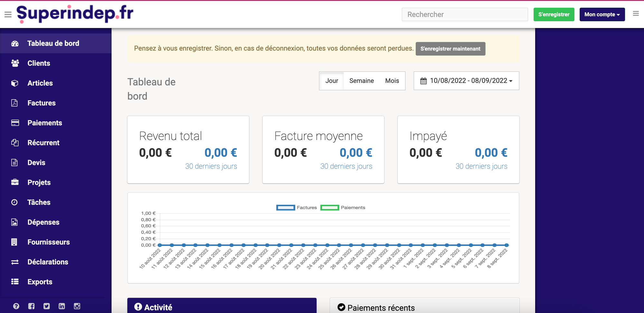The image size is (644, 313).
Task: Collapse the sidebar with the hamburger toggle
Action: pos(8,14)
